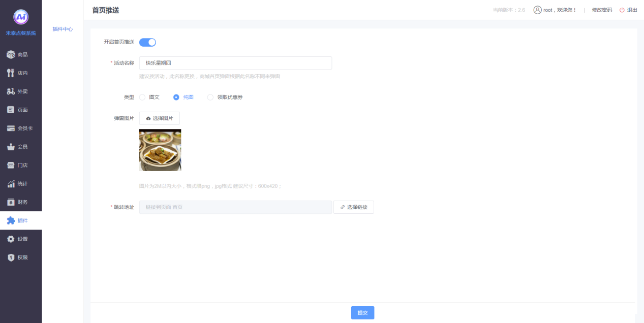Click the 选择链接 button
This screenshot has width=644, height=323.
coord(354,207)
